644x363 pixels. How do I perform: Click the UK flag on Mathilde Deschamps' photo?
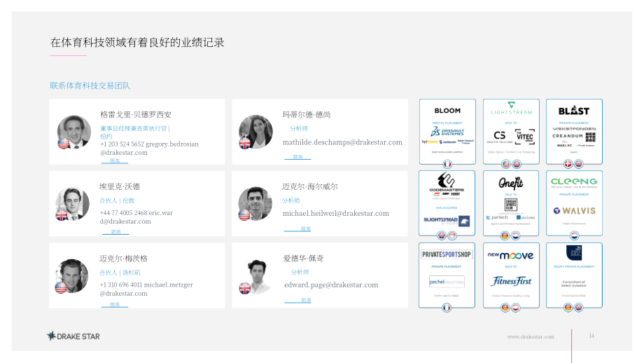(245, 143)
